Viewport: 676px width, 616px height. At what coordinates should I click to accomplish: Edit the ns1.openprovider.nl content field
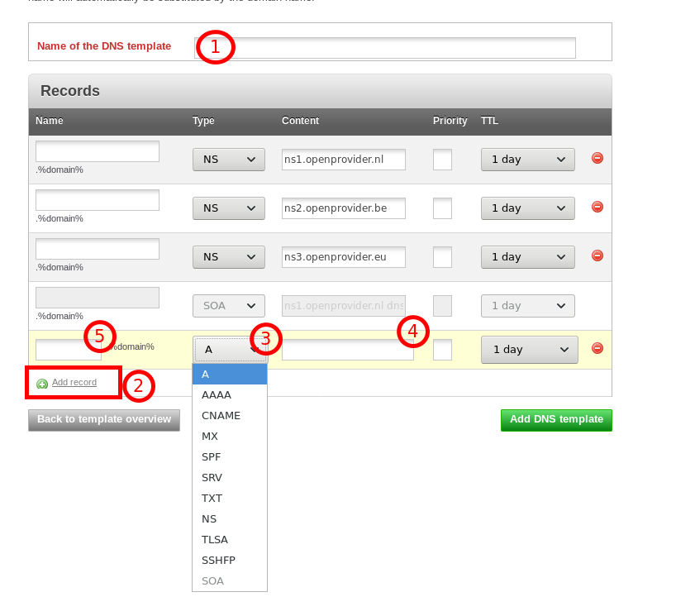click(344, 160)
